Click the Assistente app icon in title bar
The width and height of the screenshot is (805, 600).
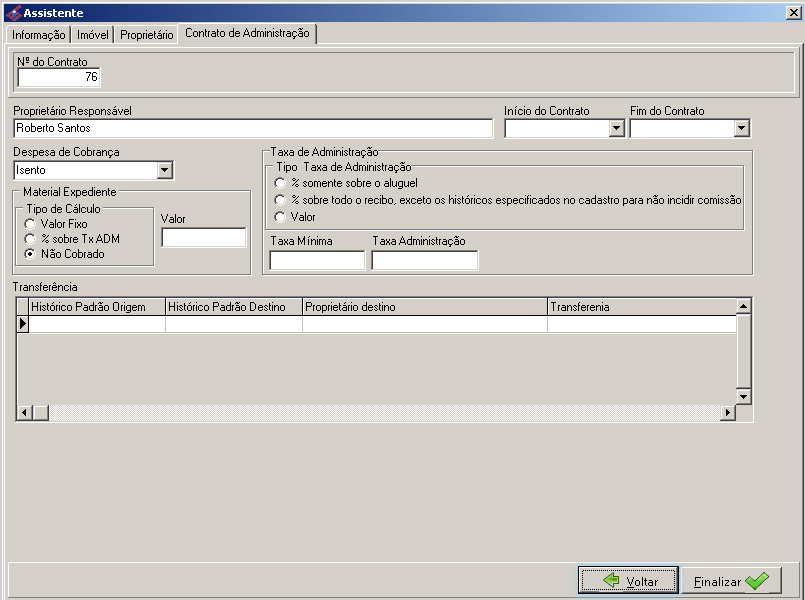click(x=13, y=13)
